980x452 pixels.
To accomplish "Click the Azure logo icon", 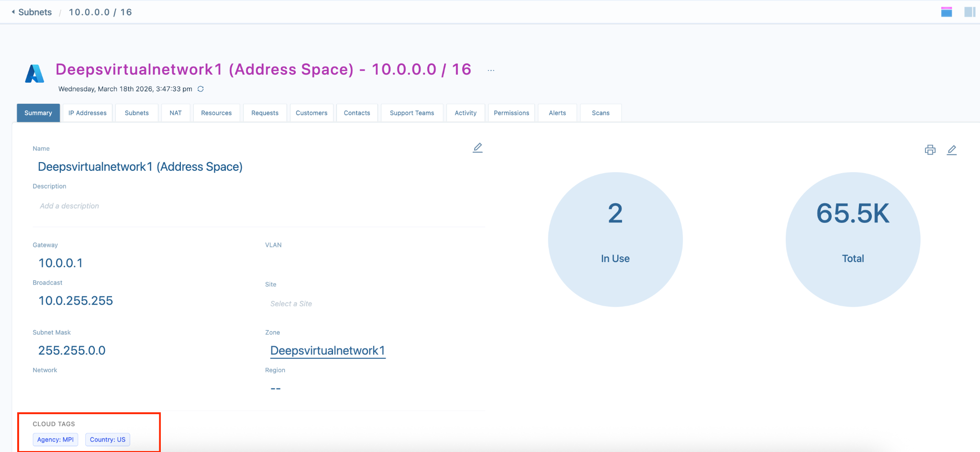I will coord(34,74).
